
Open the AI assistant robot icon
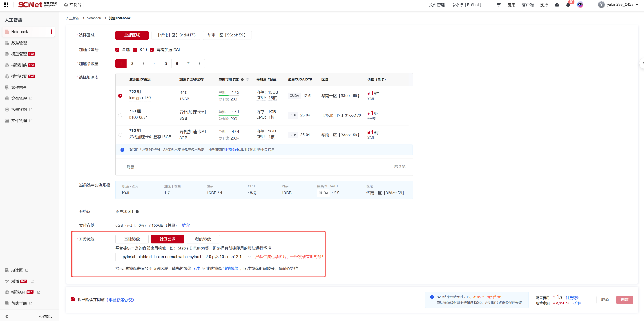pyautogui.click(x=580, y=5)
